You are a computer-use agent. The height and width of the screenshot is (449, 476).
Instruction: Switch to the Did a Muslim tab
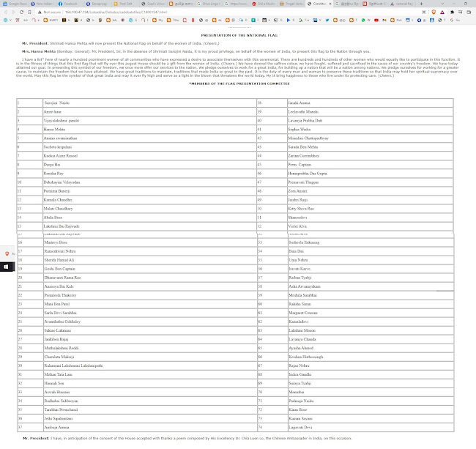pos(263,4)
